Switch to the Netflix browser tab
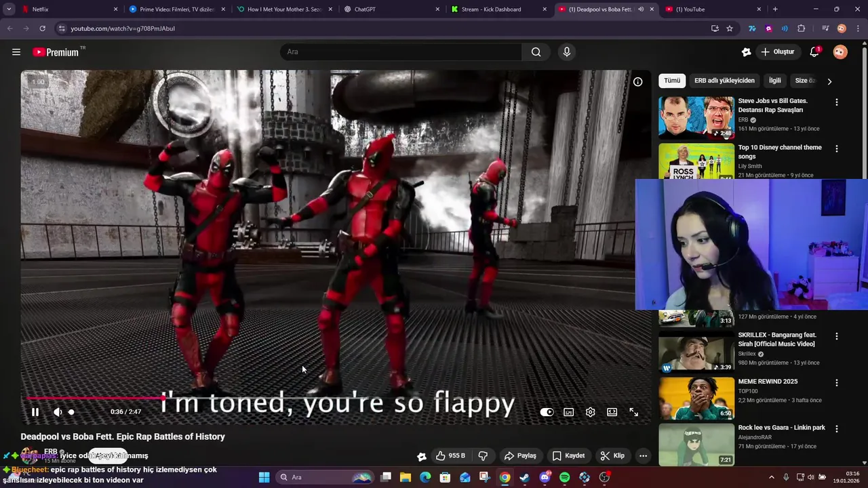The height and width of the screenshot is (488, 868). [69, 9]
